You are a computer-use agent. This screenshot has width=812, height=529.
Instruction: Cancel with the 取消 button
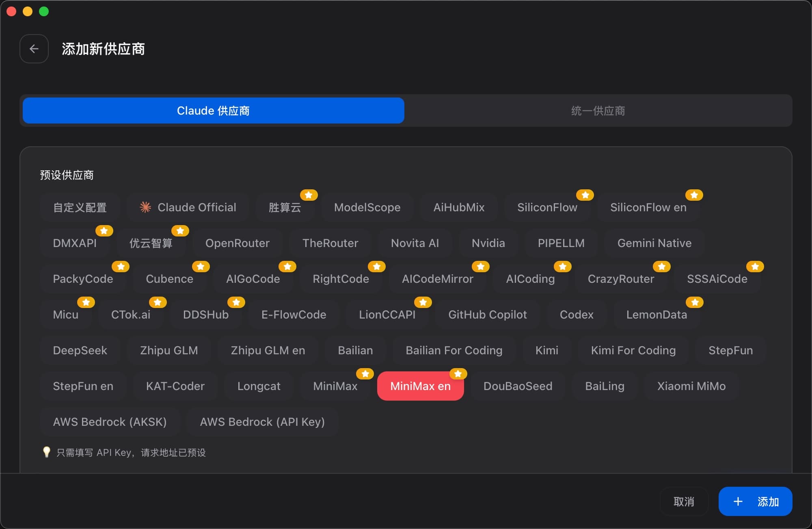pos(684,501)
